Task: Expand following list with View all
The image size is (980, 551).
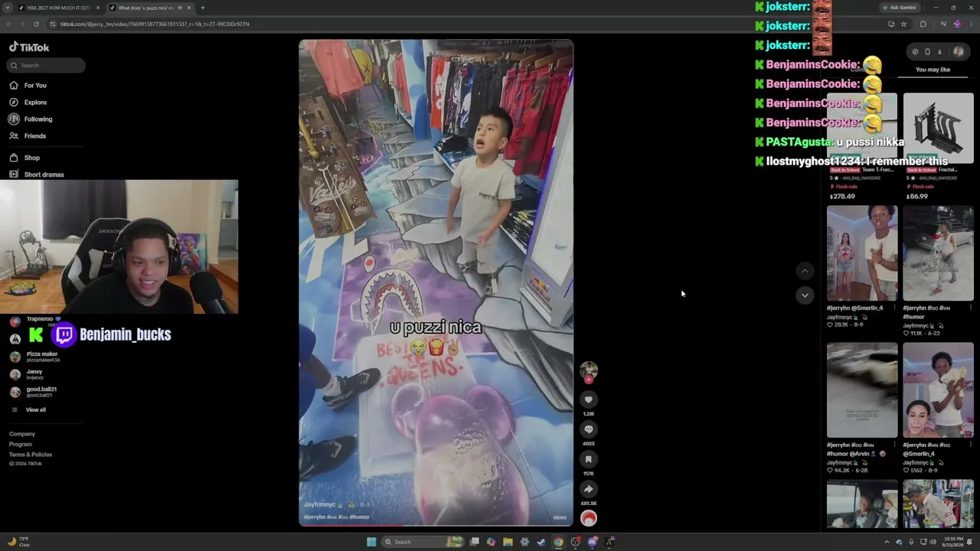Action: point(35,410)
